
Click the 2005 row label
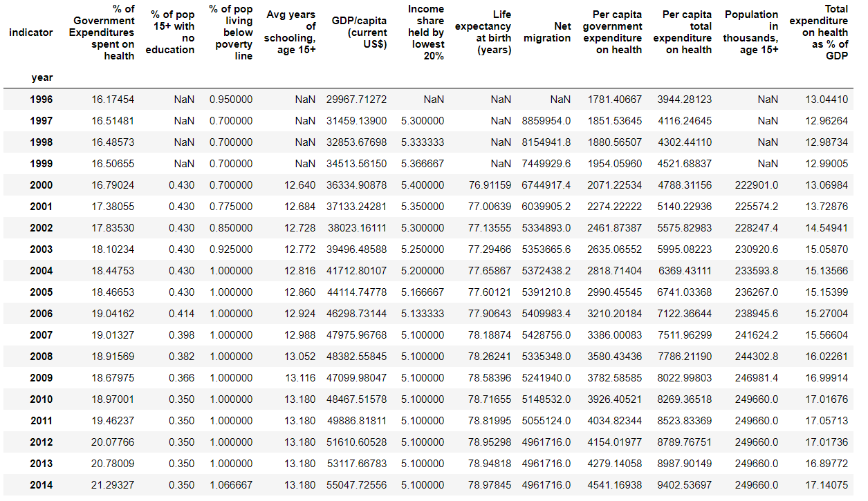pos(41,292)
